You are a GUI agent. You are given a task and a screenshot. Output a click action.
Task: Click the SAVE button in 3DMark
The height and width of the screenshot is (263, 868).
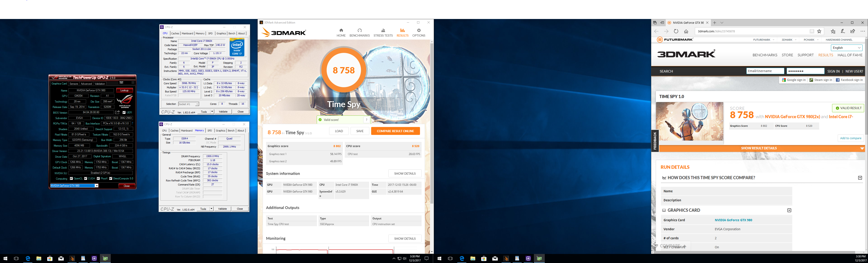(360, 131)
